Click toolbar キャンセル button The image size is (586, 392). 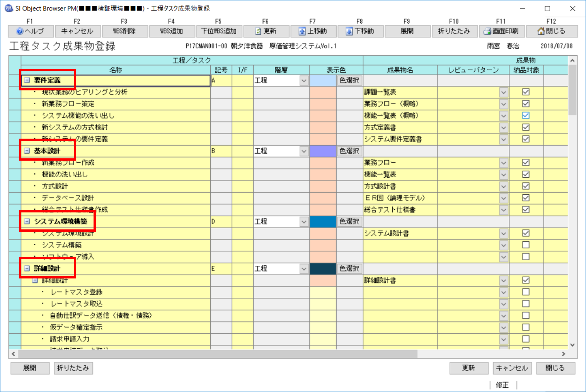coord(77,31)
